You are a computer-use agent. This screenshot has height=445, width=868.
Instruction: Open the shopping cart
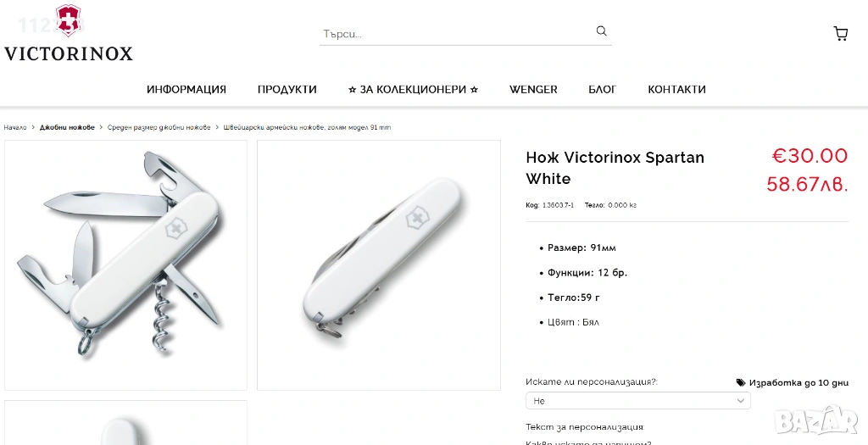(840, 34)
